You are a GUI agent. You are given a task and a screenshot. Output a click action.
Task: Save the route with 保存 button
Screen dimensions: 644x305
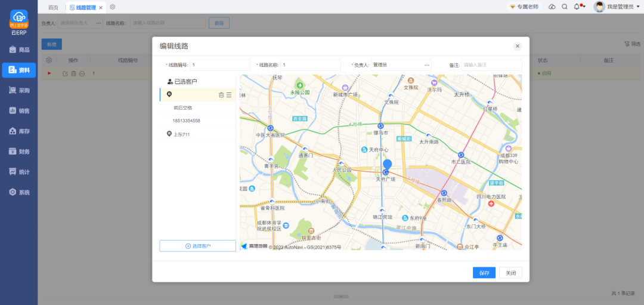point(484,273)
